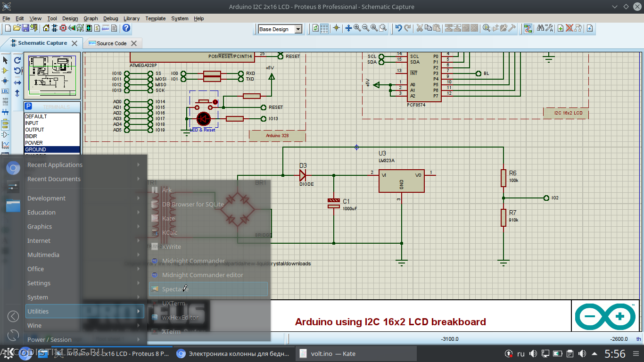Toggle the wire autorouter icon
This screenshot has width=644, height=362.
pos(528,28)
